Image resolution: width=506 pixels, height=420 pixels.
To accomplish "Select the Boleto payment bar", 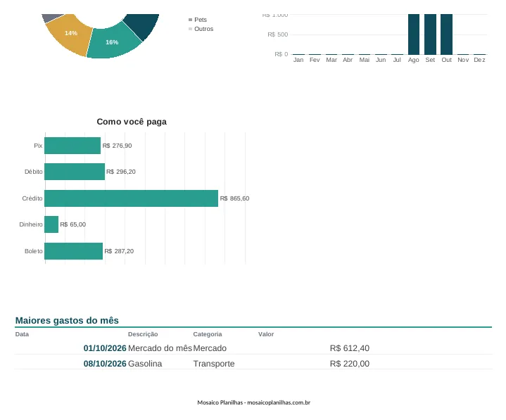I will click(74, 251).
